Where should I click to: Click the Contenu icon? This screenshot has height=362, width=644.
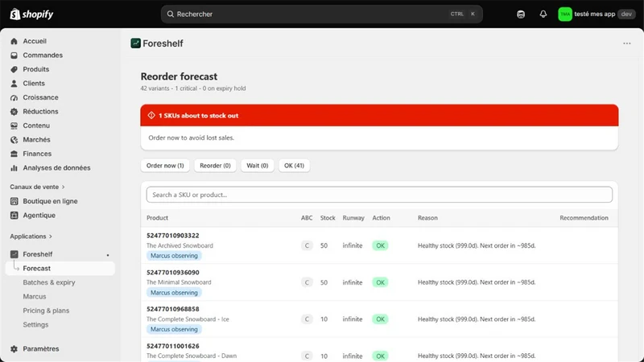(14, 125)
